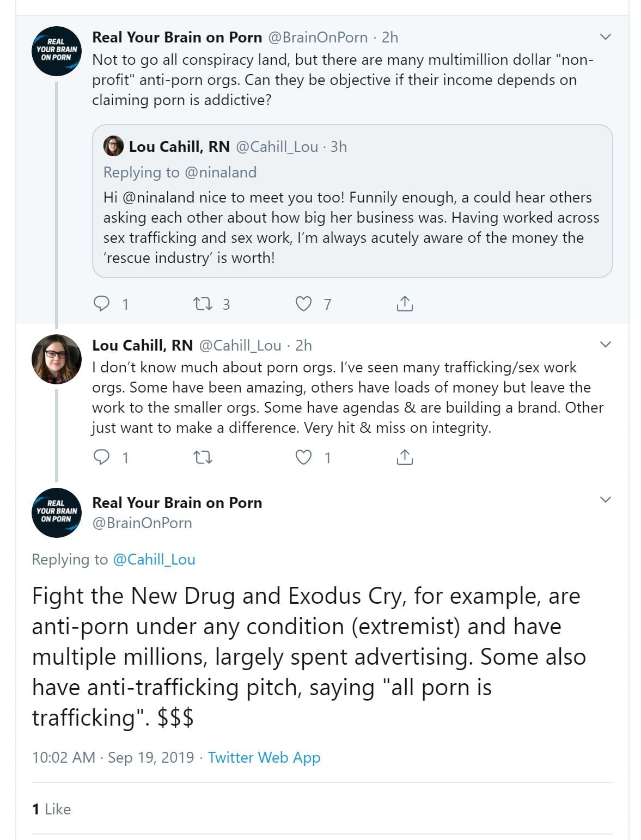Viewport: 641px width, 840px height.
Task: Open chevron menu on the main tweet
Action: click(x=605, y=500)
